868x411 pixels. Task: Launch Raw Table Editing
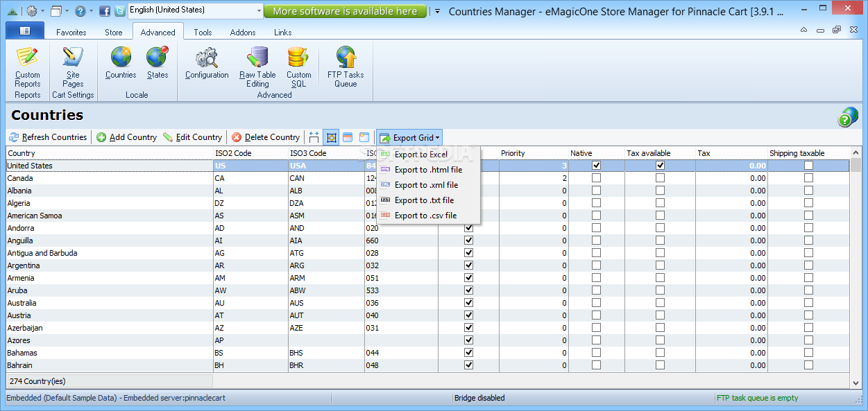click(x=257, y=67)
